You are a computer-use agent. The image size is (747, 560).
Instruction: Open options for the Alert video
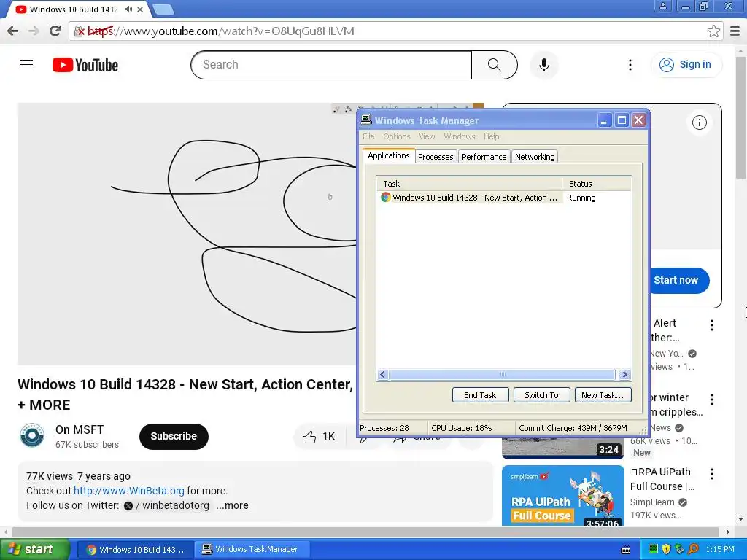tap(711, 325)
